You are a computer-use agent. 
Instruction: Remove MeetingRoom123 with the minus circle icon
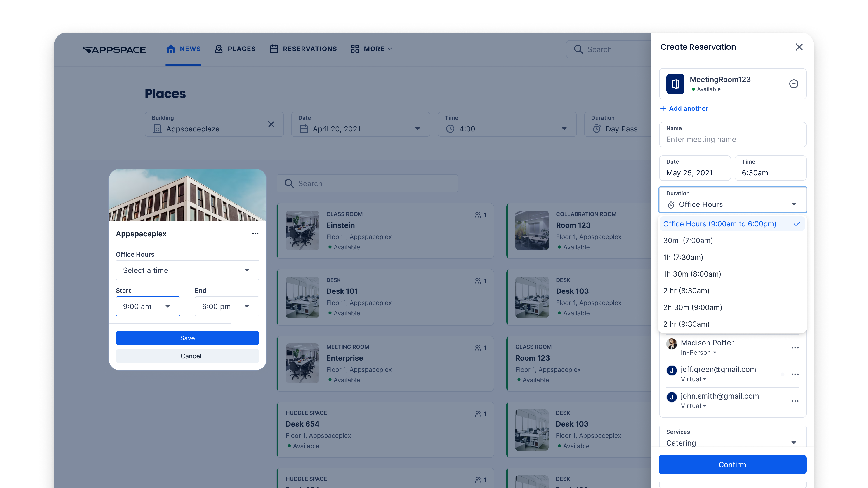tap(794, 84)
